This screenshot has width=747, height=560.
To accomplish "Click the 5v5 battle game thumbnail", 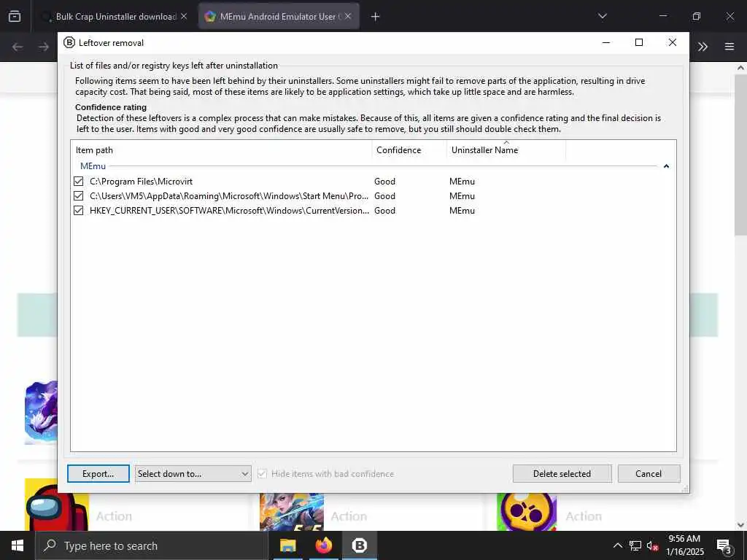I will click(292, 512).
